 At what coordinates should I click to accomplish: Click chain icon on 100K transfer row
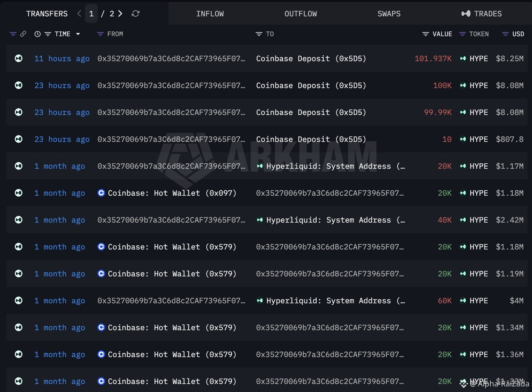[x=19, y=85]
